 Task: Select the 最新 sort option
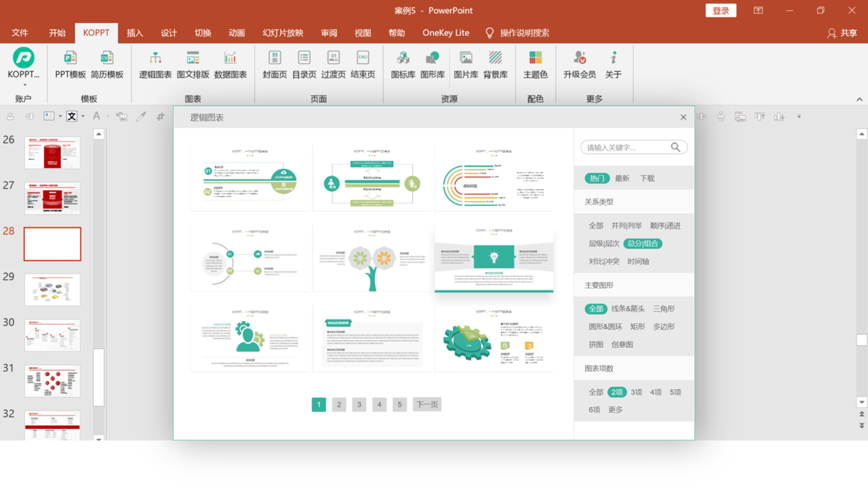tap(622, 178)
